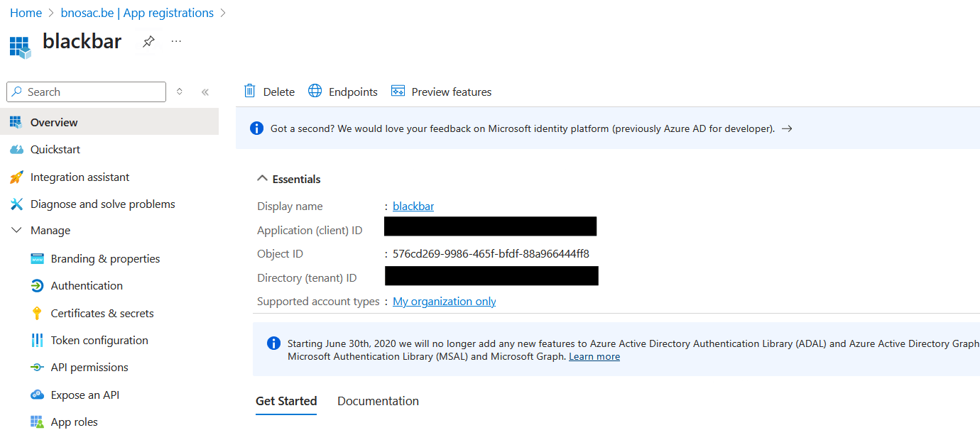The image size is (980, 435).
Task: Click the Preview features button label
Action: 452,92
